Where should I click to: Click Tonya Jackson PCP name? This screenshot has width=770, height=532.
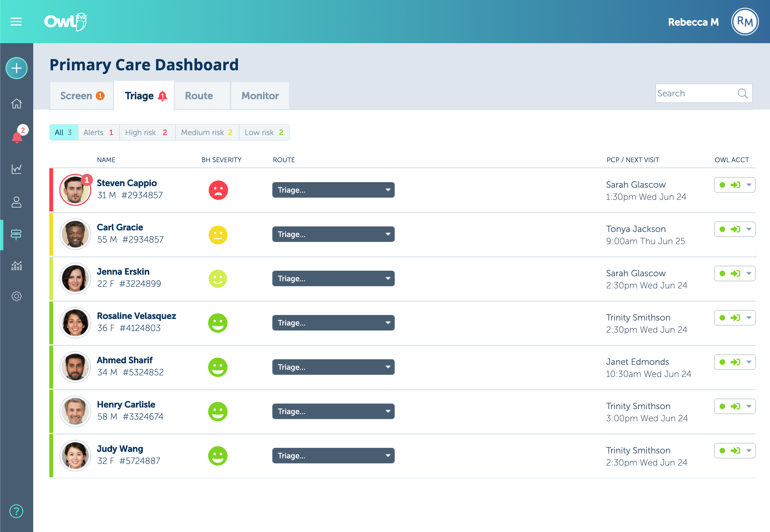[636, 229]
